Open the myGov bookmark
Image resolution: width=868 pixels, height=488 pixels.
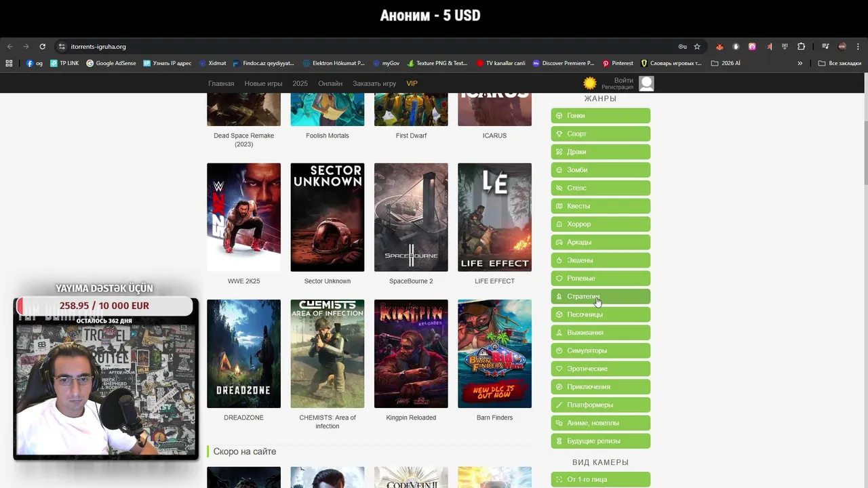tap(387, 63)
